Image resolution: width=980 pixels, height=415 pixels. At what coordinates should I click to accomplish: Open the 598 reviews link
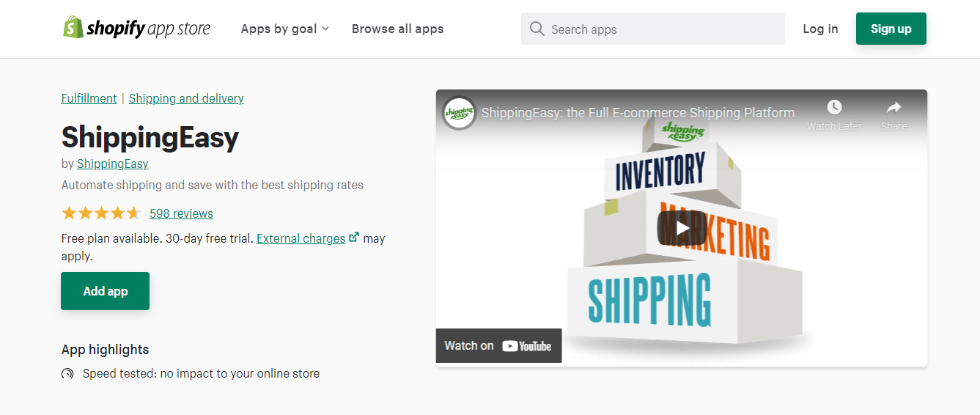click(x=181, y=213)
